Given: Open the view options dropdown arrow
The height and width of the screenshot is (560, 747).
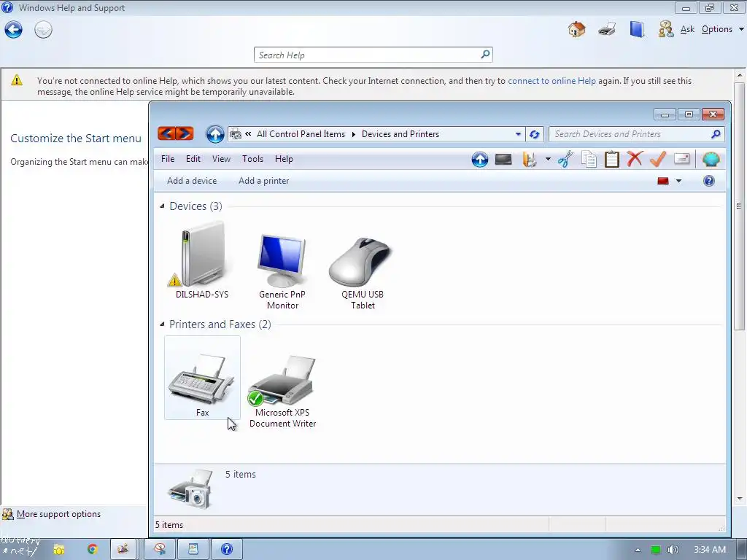Looking at the screenshot, I should click(x=679, y=181).
